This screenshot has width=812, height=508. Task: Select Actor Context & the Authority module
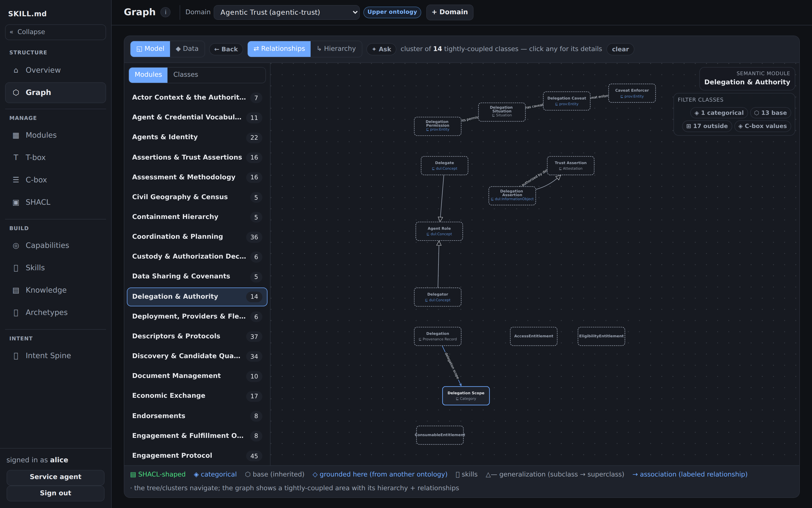point(197,98)
